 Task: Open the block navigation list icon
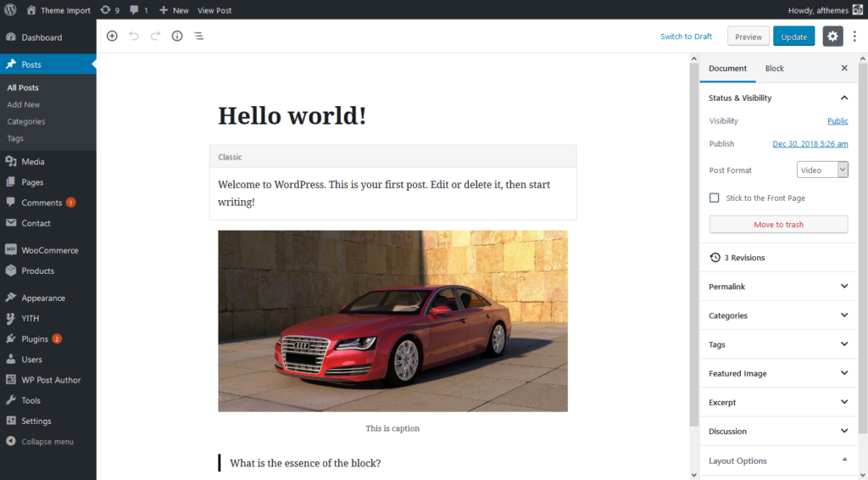point(198,36)
